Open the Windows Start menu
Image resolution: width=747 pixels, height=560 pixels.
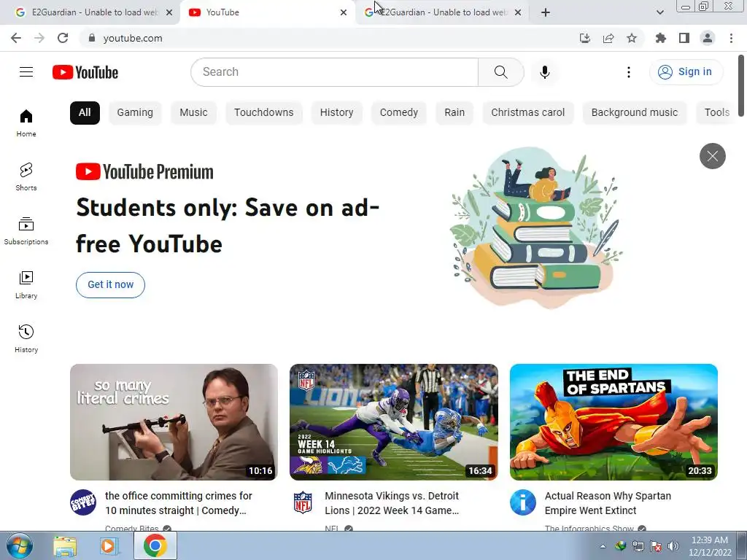[x=19, y=545]
